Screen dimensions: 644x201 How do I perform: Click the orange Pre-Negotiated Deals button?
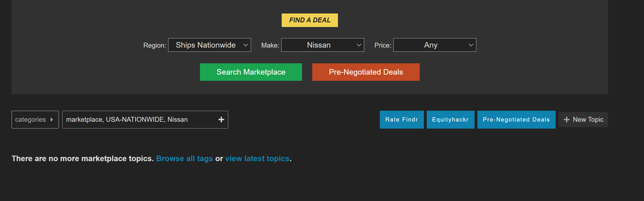coord(366,72)
